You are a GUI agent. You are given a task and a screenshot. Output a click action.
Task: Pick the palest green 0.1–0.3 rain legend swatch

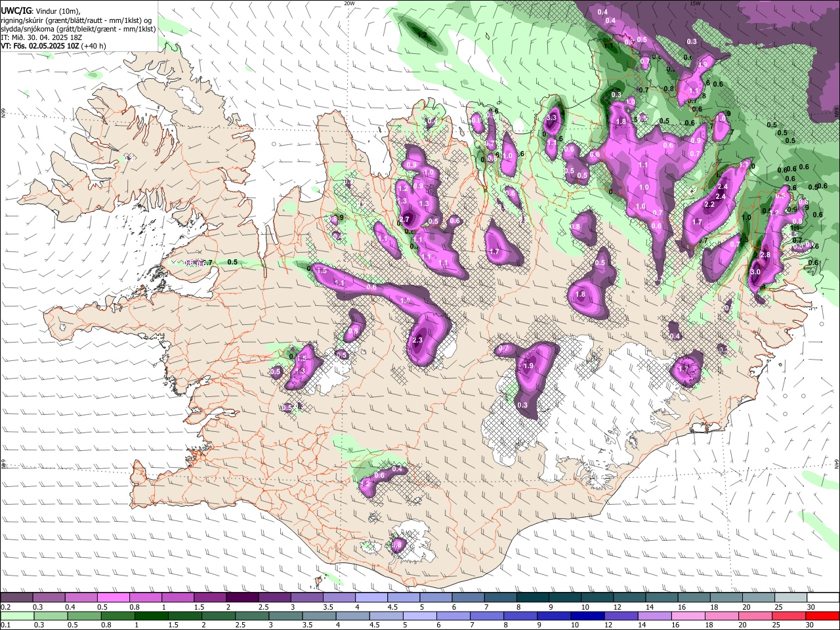(17, 616)
